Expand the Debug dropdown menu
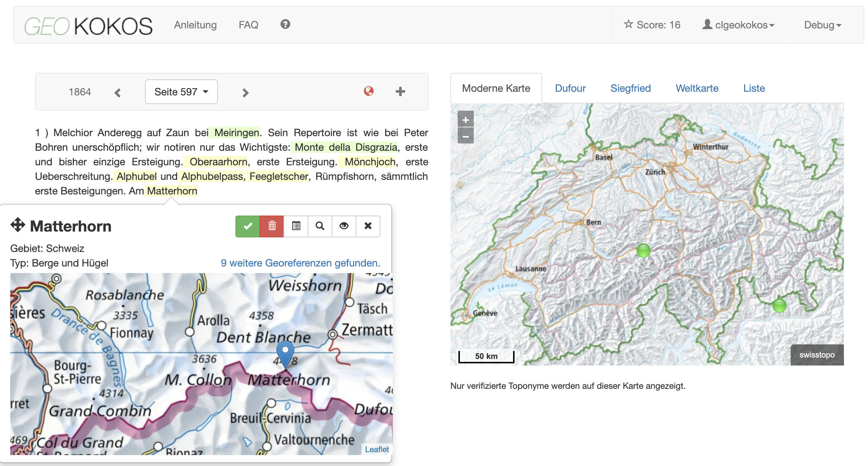Image resolution: width=868 pixels, height=466 pixels. point(823,25)
